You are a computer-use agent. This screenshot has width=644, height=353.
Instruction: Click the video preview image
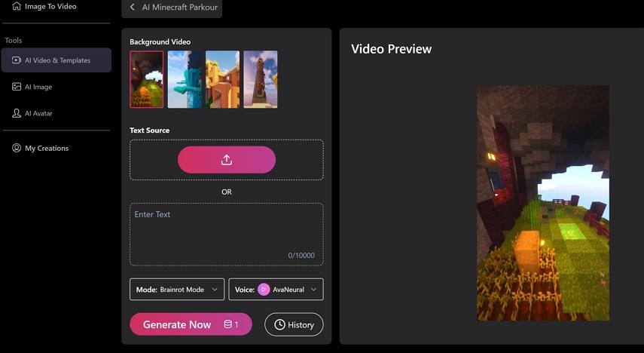[x=543, y=203]
